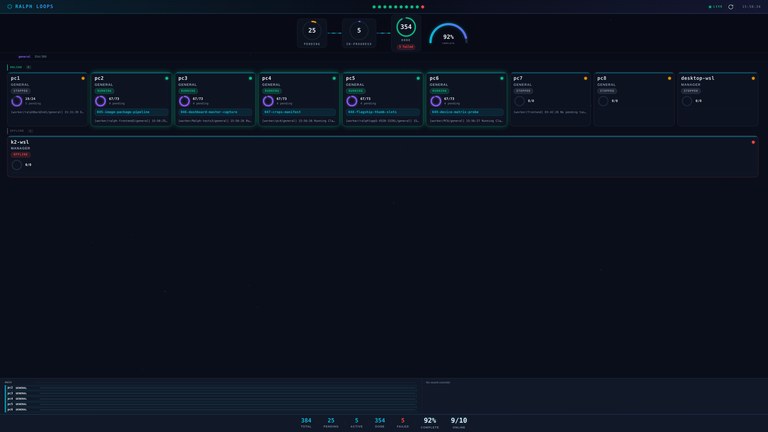Click pc4 green status dot
Screen dimensions: 768x432
tap(334, 78)
